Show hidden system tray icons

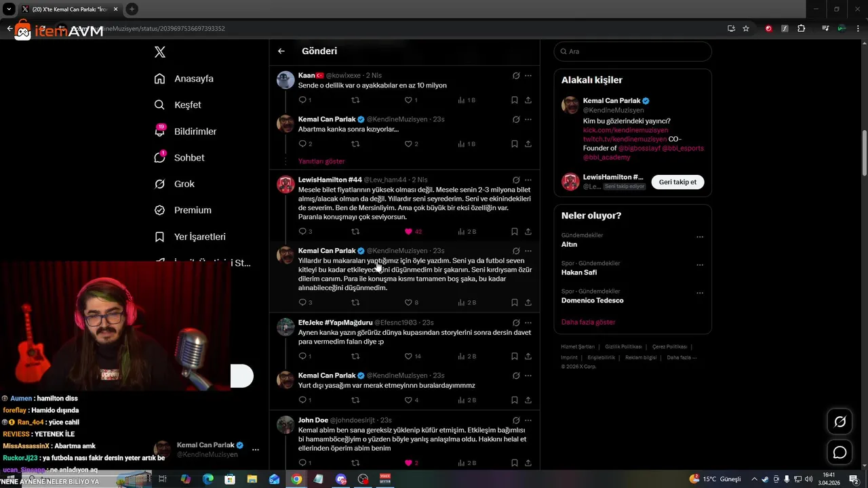pos(754,479)
